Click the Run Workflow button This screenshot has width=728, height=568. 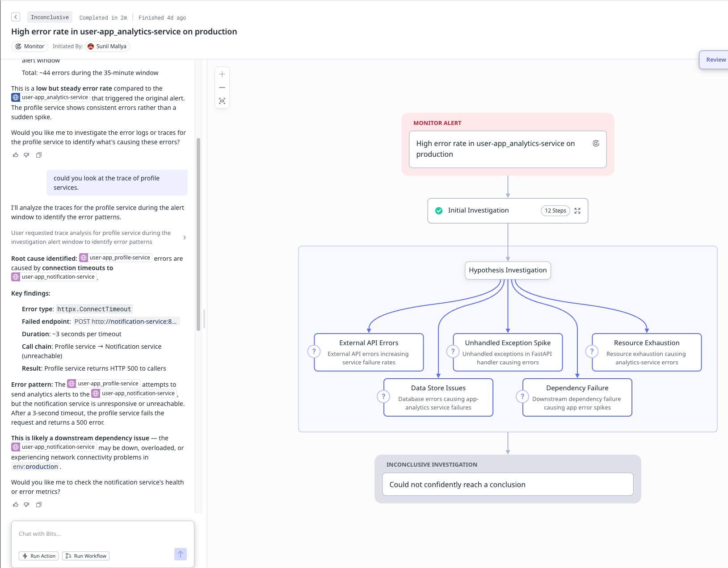click(x=85, y=555)
